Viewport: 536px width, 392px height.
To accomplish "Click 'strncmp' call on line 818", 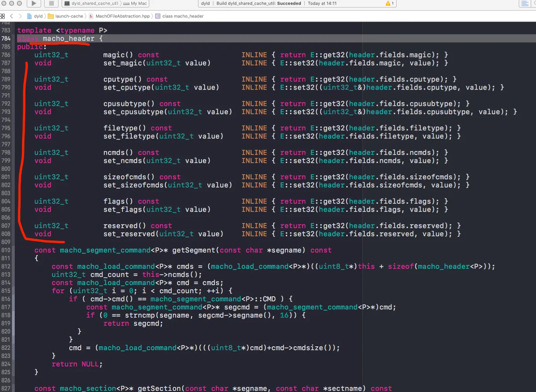I will coord(140,315).
